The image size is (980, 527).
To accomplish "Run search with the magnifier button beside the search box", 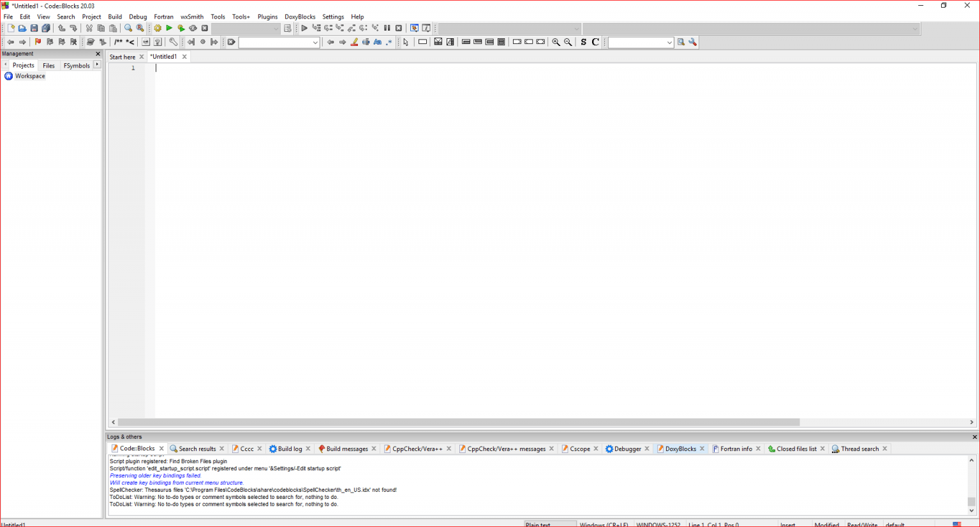I will click(x=679, y=42).
